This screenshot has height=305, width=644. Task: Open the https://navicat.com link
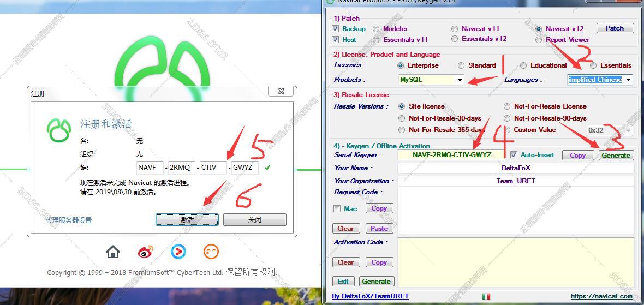(601, 296)
